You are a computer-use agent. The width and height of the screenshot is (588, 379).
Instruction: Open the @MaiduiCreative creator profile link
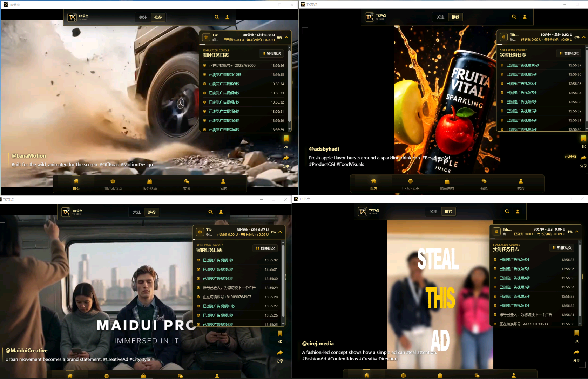point(26,350)
